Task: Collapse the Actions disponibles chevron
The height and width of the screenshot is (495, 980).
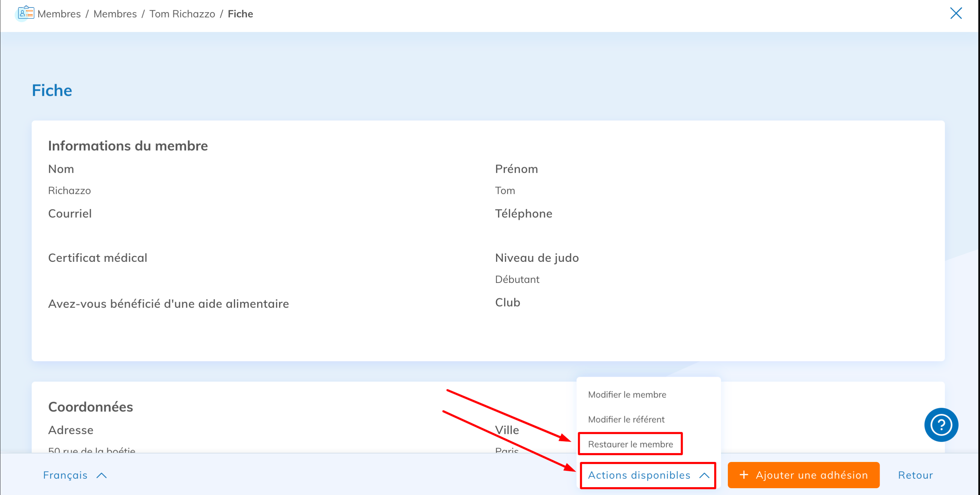Action: click(x=704, y=475)
